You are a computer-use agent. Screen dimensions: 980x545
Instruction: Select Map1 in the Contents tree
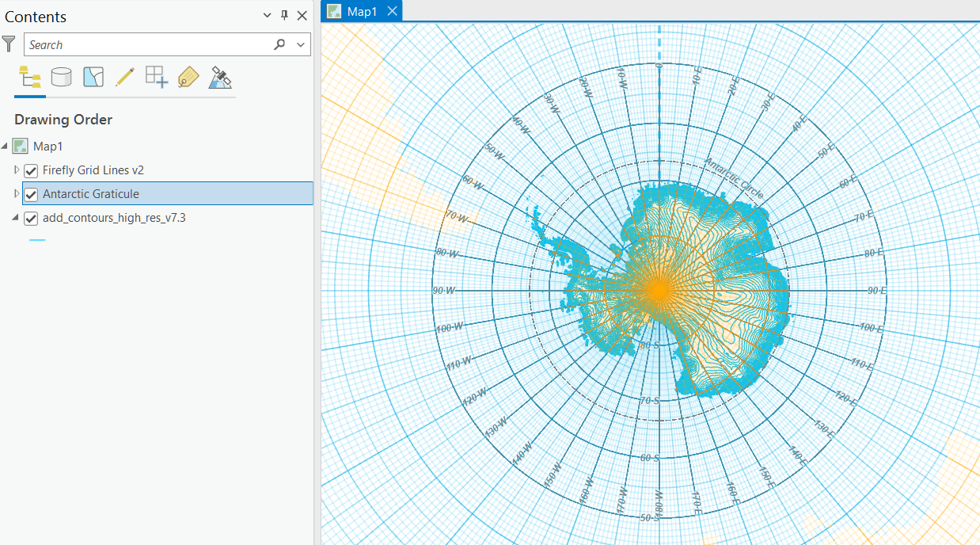tap(47, 147)
